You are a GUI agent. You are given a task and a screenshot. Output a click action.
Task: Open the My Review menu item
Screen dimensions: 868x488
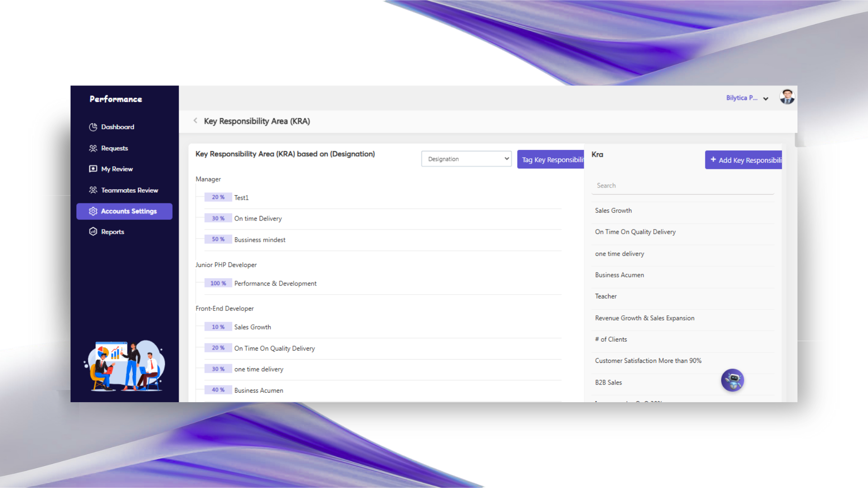click(117, 169)
